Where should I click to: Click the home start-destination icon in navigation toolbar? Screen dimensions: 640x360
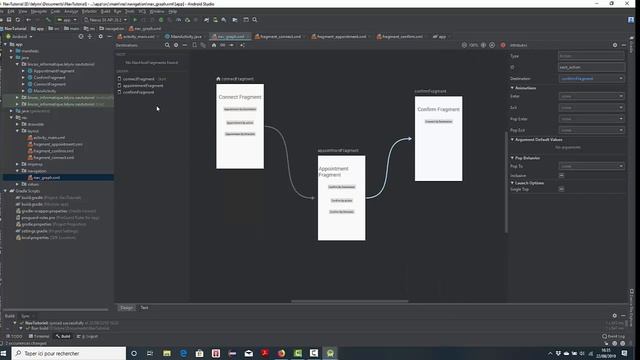coord(214,45)
